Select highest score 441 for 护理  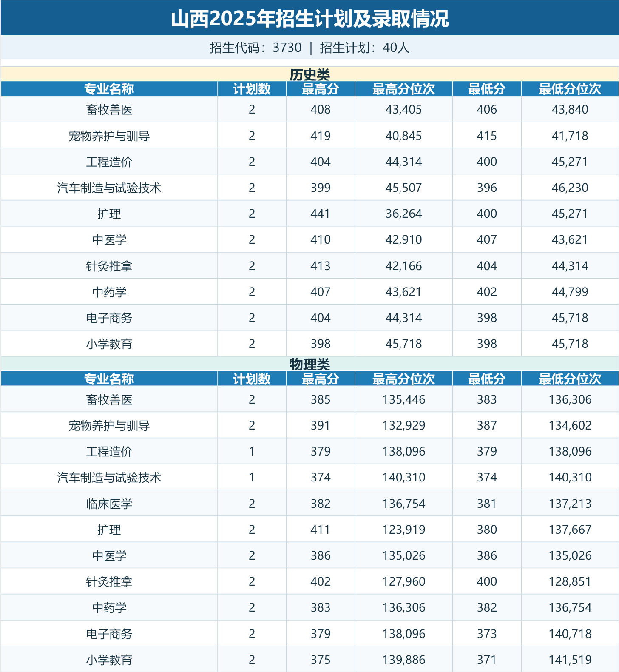click(x=321, y=214)
